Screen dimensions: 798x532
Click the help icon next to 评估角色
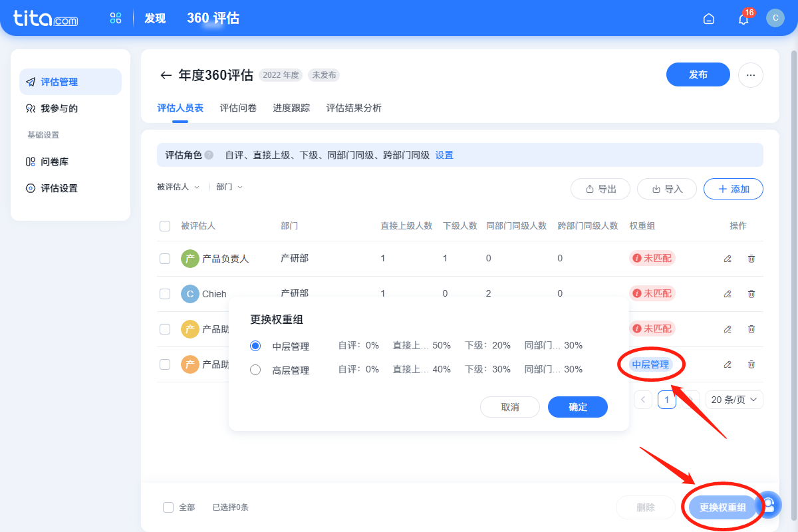point(209,155)
